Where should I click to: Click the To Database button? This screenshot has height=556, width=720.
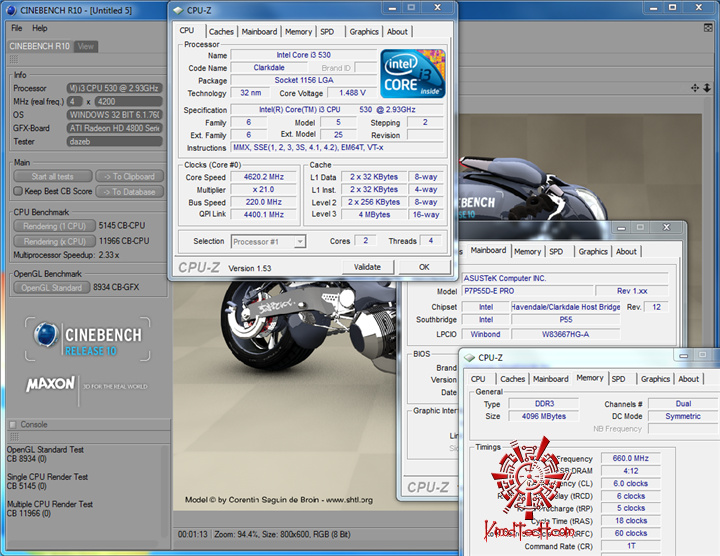pos(129,191)
